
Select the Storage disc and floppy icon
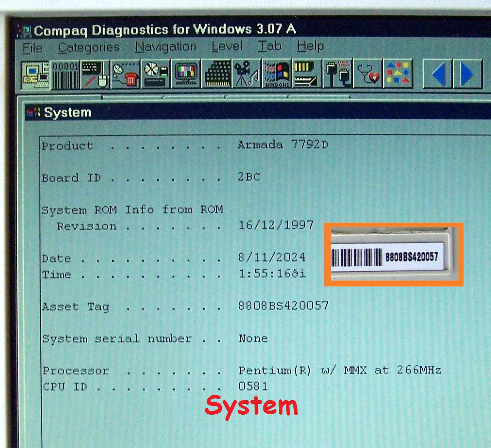click(x=156, y=74)
